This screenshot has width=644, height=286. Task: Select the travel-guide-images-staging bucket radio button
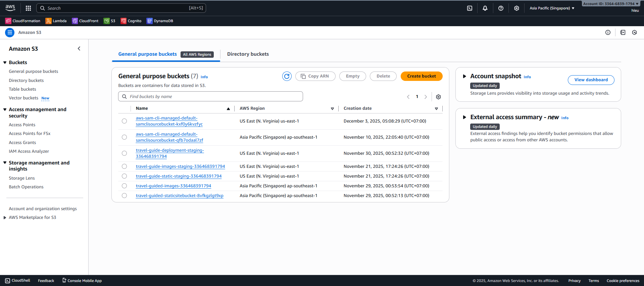(x=125, y=166)
